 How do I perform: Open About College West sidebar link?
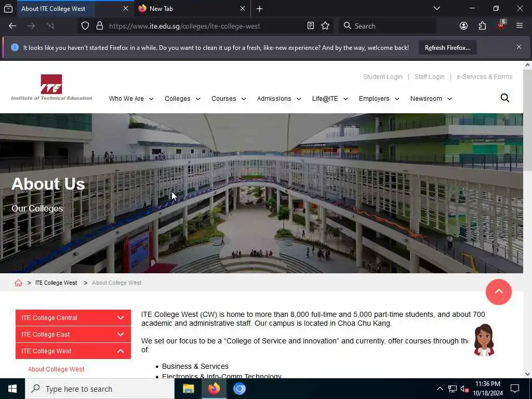pos(56,369)
